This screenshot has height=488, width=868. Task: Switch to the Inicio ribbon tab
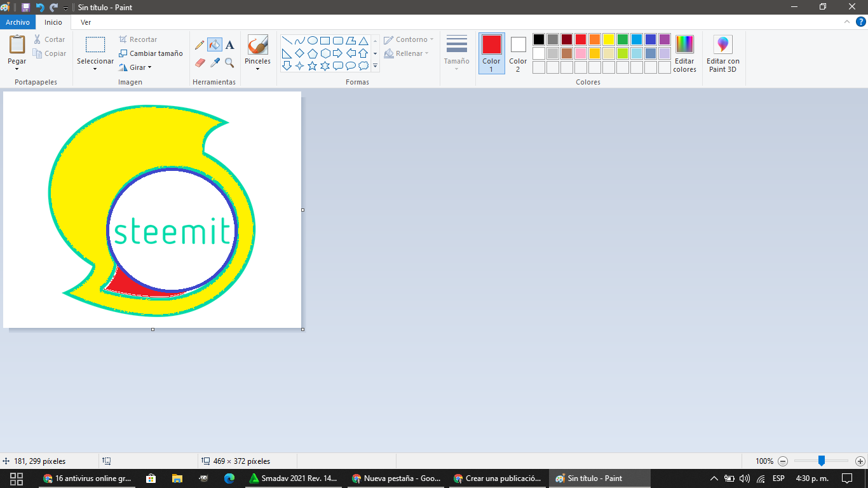[53, 22]
